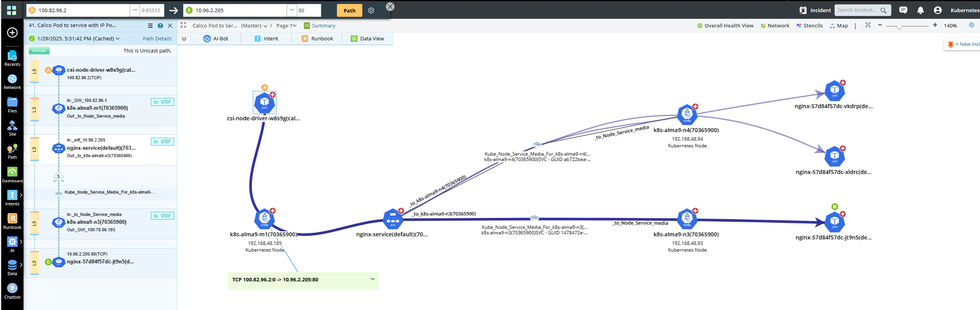Open the Incident alarm icon
The image size is (980, 310).
click(803, 10)
